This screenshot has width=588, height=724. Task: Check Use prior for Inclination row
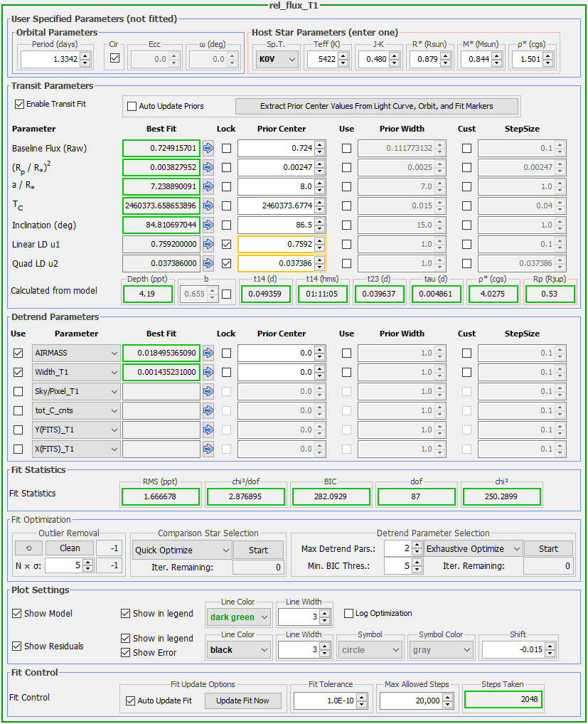pos(347,225)
